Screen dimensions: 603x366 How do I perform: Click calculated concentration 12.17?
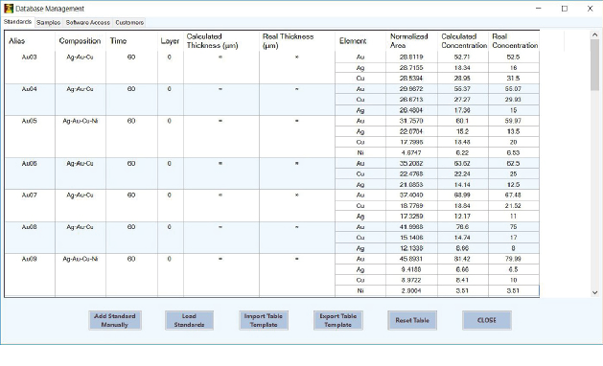[x=463, y=216]
